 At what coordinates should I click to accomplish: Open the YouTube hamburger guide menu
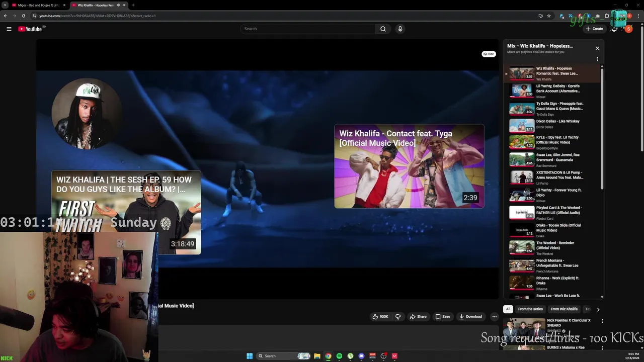click(9, 29)
